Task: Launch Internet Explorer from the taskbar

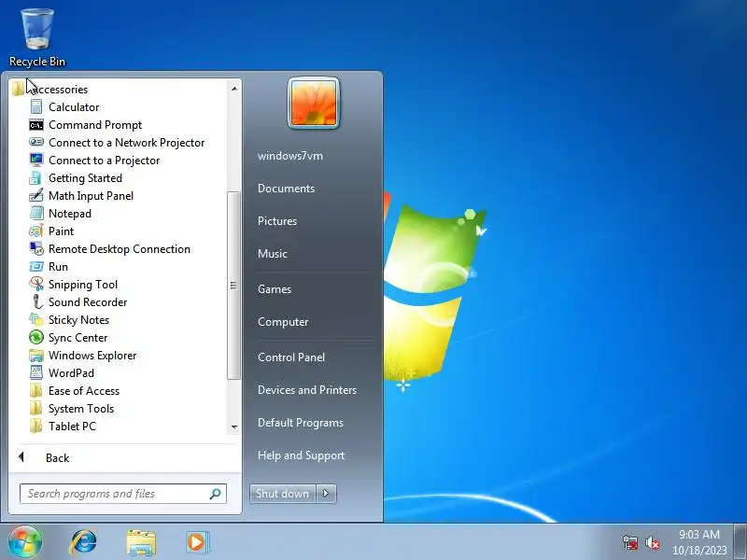Action: click(84, 542)
